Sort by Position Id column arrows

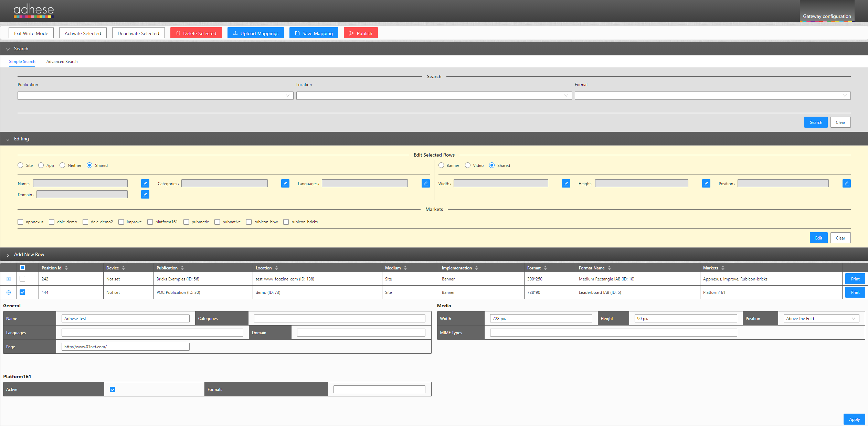66,268
